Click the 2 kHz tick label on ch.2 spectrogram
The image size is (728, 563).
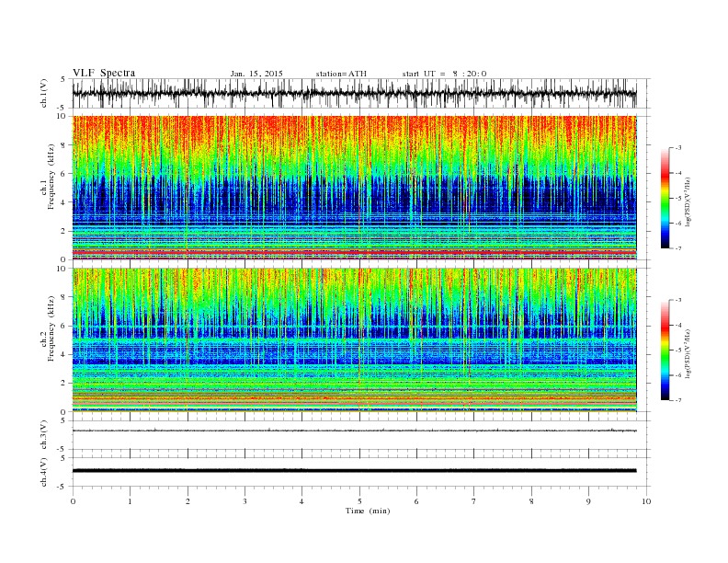click(x=64, y=384)
